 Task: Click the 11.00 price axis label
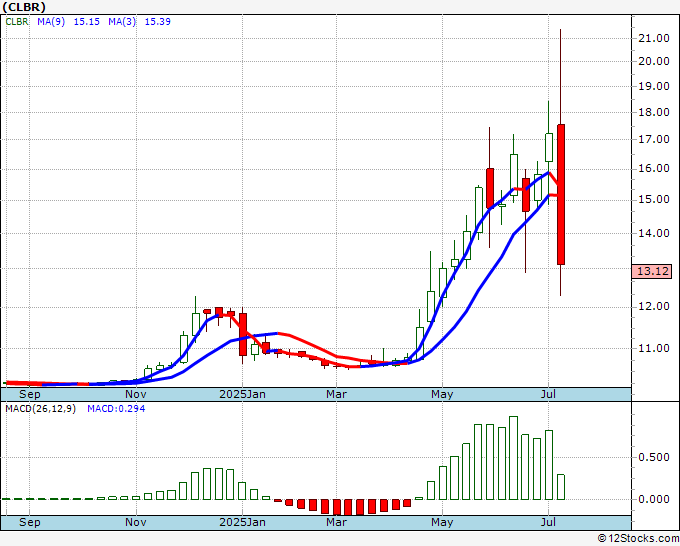click(x=654, y=348)
